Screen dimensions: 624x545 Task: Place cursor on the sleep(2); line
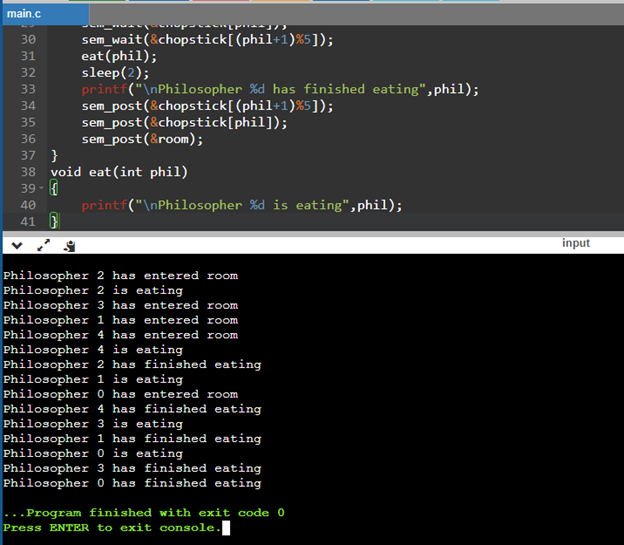click(x=115, y=73)
